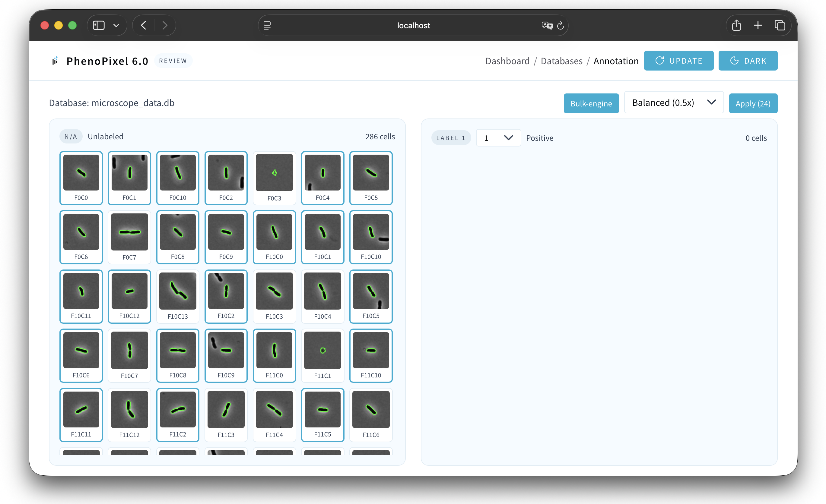Select cell thumbnail F10C3

point(274,291)
